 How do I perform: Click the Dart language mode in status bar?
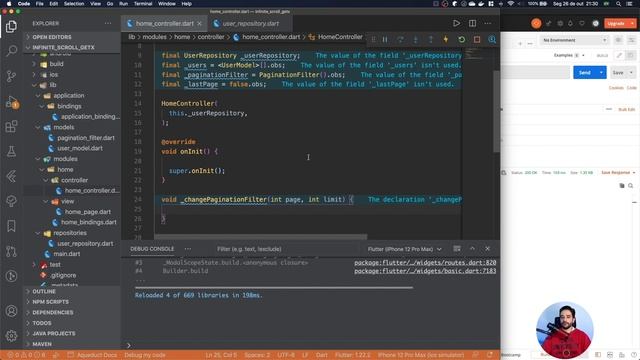click(322, 355)
